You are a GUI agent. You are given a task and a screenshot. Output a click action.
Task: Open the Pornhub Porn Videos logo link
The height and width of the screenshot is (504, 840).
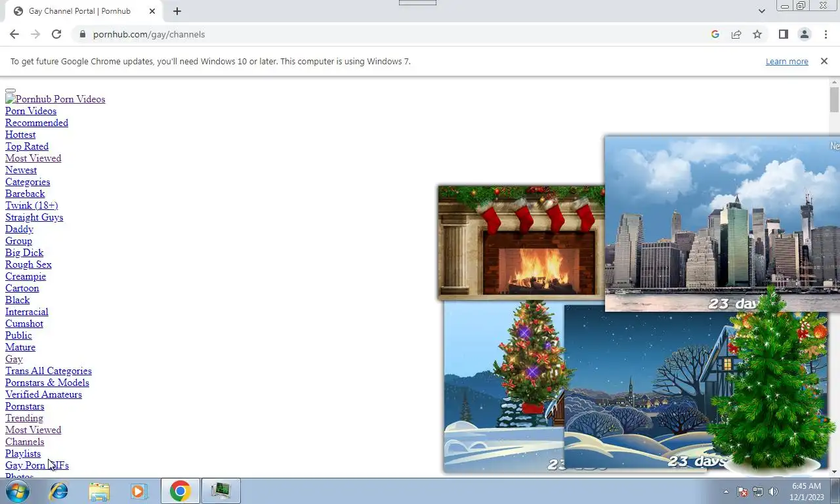coord(55,99)
